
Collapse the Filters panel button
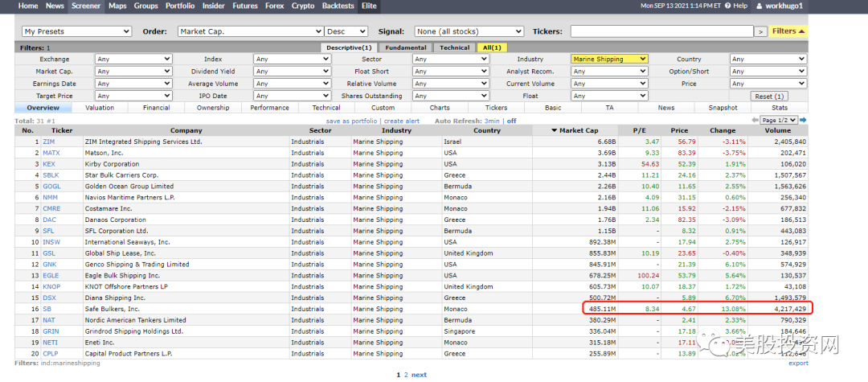(788, 31)
